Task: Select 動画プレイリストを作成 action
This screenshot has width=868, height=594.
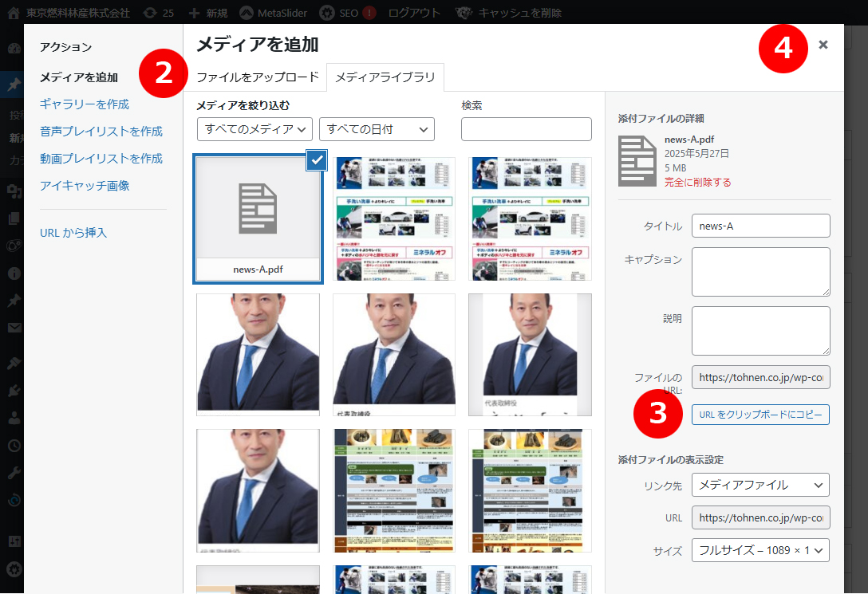Action: (x=101, y=159)
